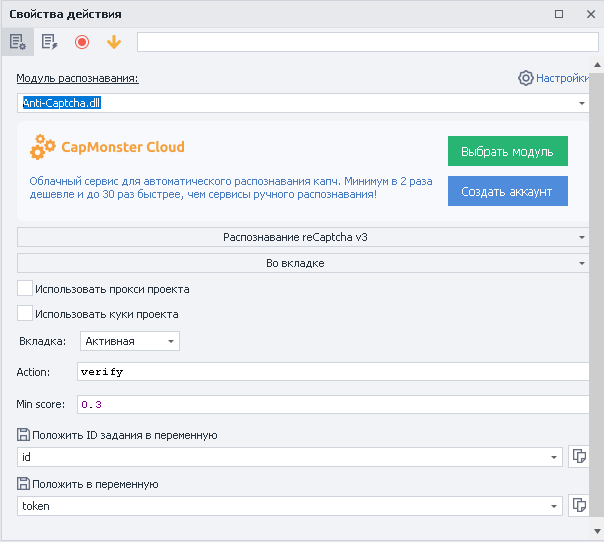
Task: Enable 'Использовать прокси проекта' checkbox
Action: coord(25,289)
